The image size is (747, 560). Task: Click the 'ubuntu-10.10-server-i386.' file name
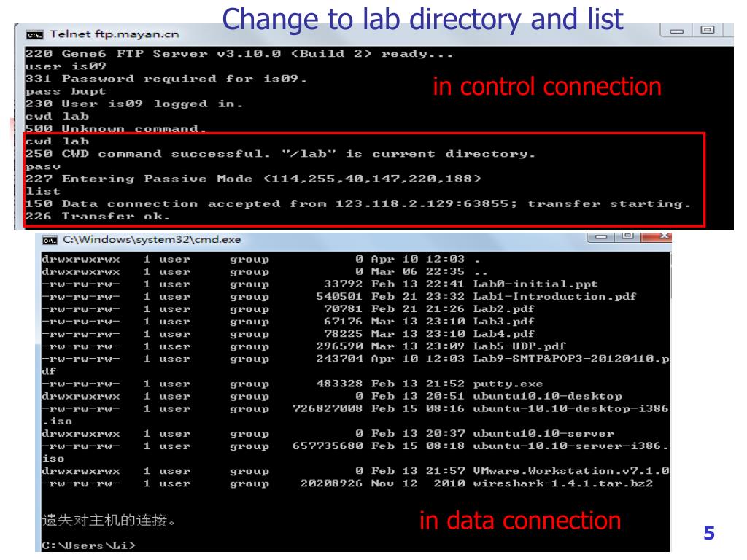(570, 446)
